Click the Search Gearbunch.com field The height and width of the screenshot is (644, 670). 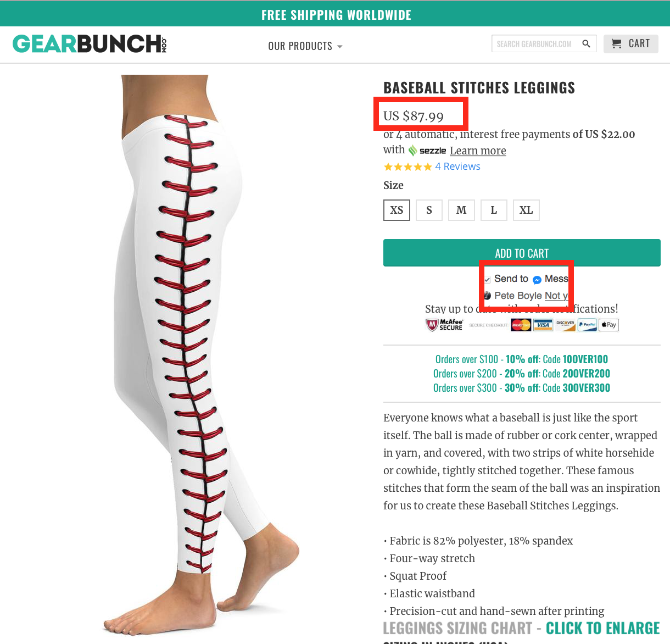(x=535, y=44)
